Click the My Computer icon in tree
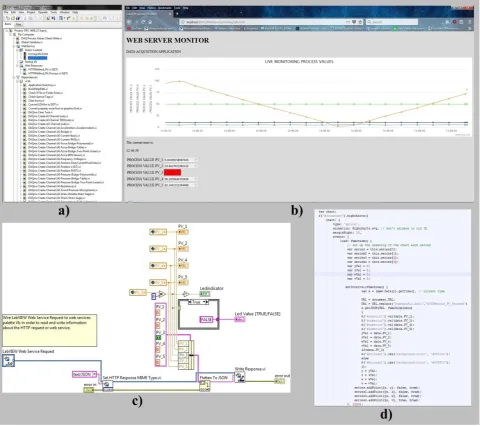The width and height of the screenshot is (480, 426). [15, 34]
